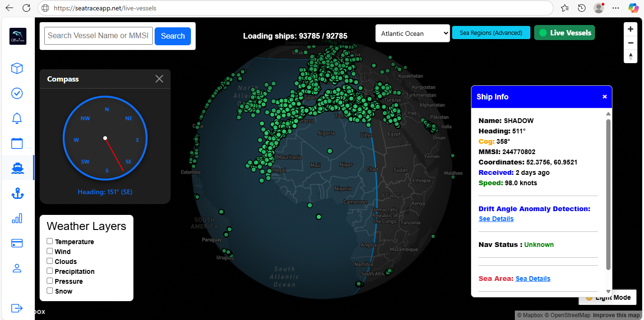Click the Heading: 151° (SE) label
This screenshot has height=320, width=644.
105,192
